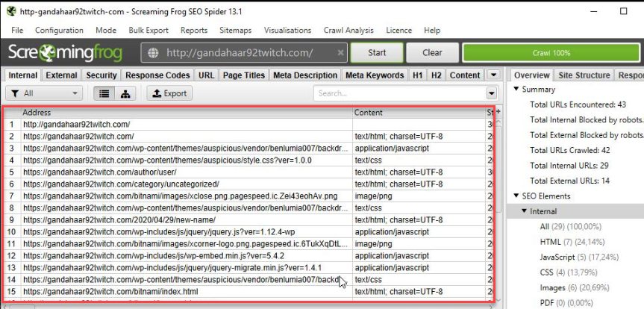Click the Crawl 100% progress bar
This screenshot has width=644, height=309.
[551, 53]
